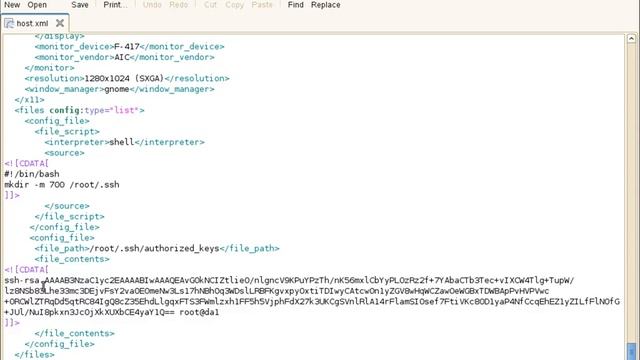The image size is (640, 360).
Task: Click the vertical scrollbar thumb
Action: point(631,351)
